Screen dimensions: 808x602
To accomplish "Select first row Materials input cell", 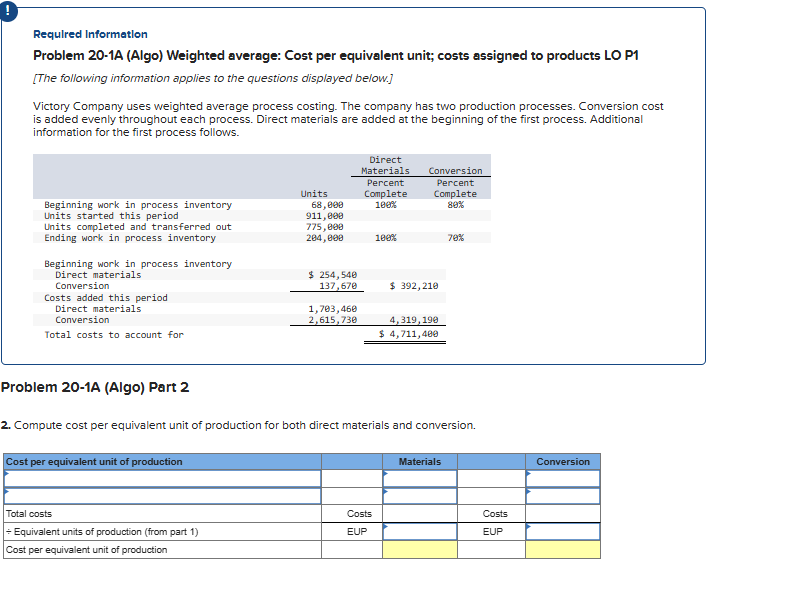I will (419, 479).
